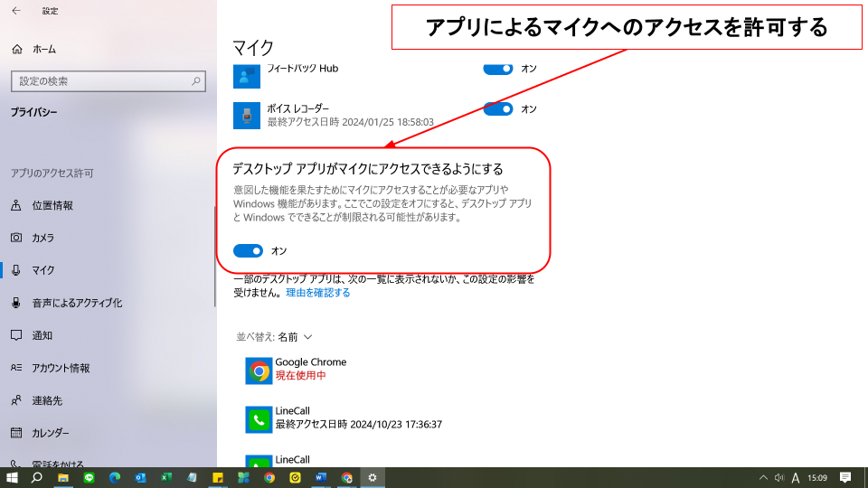
Task: Open the Windows Start menu
Action: click(13, 477)
